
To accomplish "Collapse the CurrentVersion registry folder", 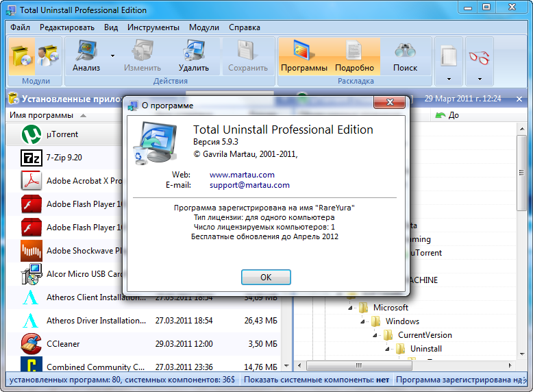I will click(375, 335).
